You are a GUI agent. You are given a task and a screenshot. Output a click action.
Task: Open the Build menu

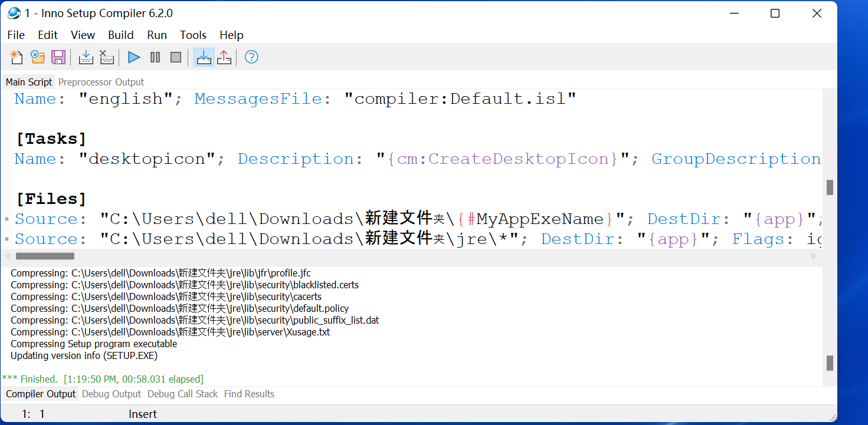121,35
